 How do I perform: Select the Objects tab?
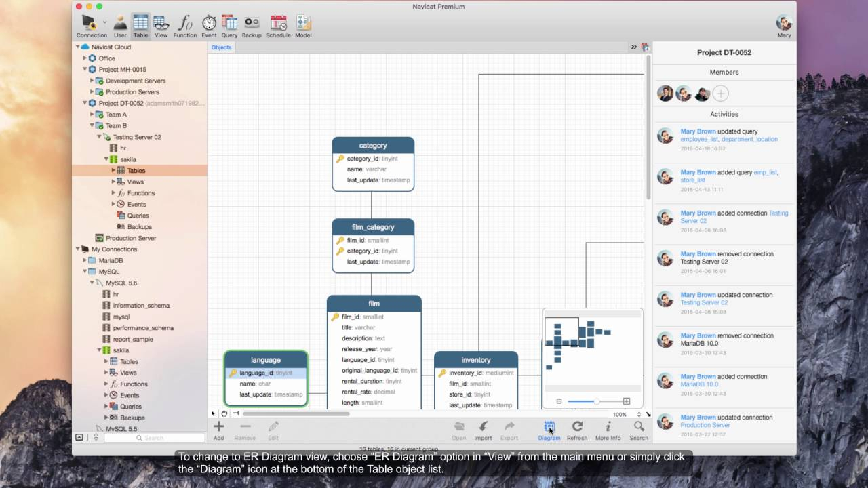[x=221, y=47]
